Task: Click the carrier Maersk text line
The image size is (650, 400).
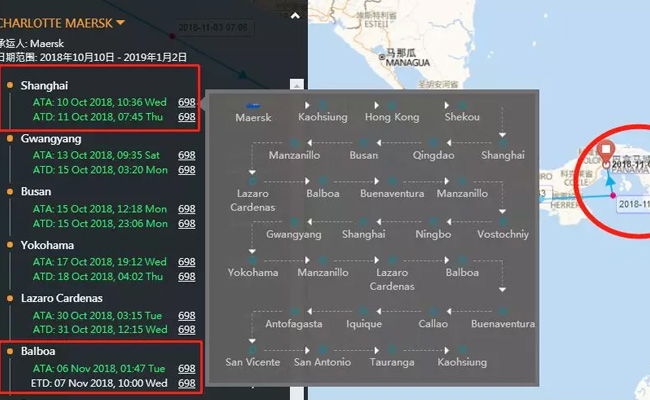Action: coord(32,44)
